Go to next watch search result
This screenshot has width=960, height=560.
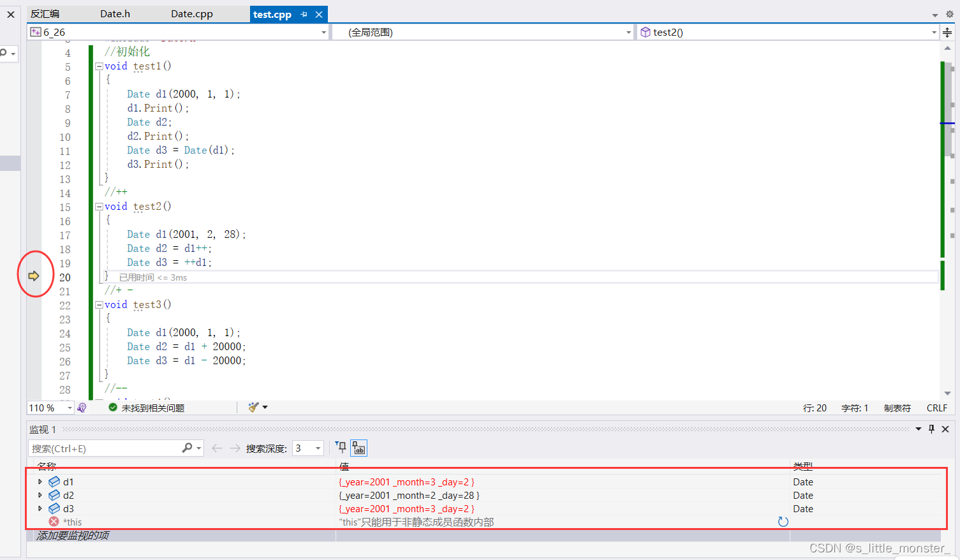point(235,448)
